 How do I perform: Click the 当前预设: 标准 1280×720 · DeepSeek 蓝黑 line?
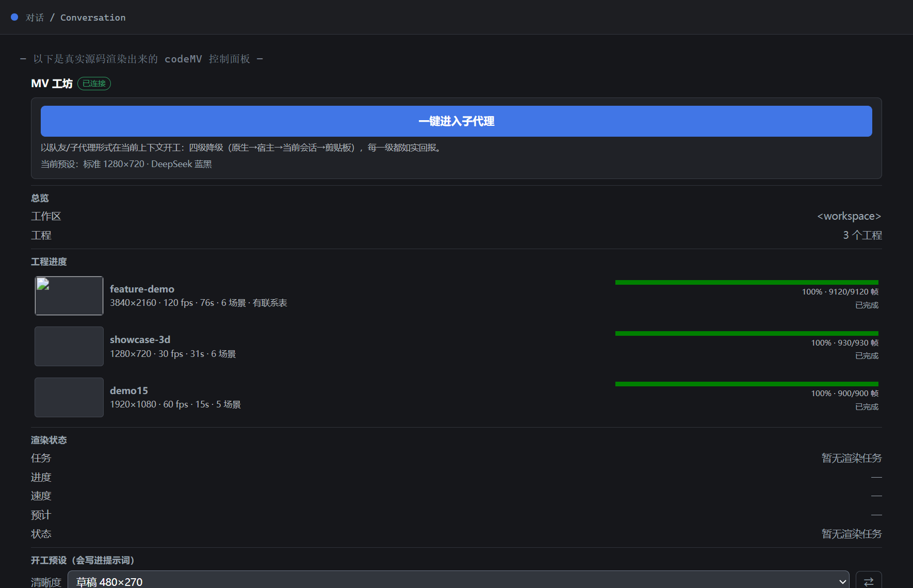(126, 164)
